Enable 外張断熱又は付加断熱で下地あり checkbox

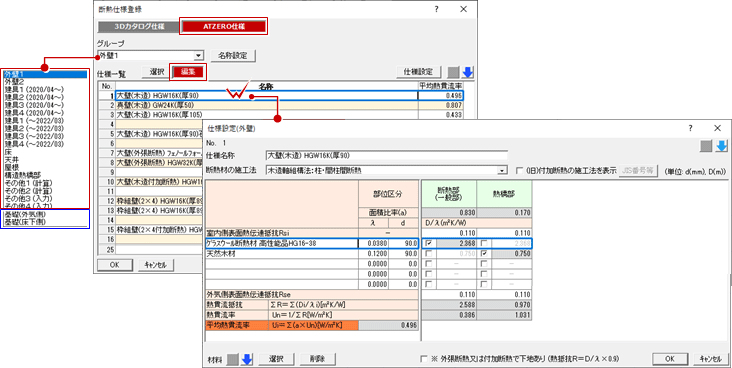[424, 359]
